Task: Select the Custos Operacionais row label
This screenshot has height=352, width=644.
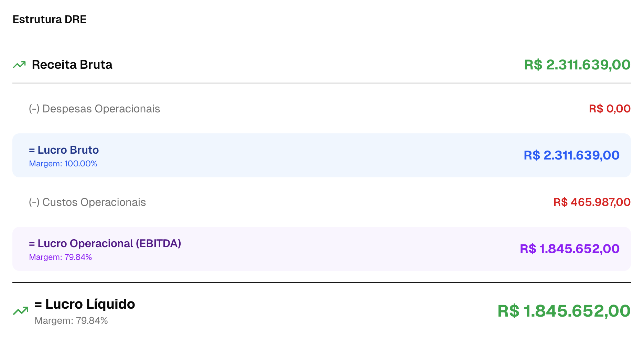Action: 87,202
